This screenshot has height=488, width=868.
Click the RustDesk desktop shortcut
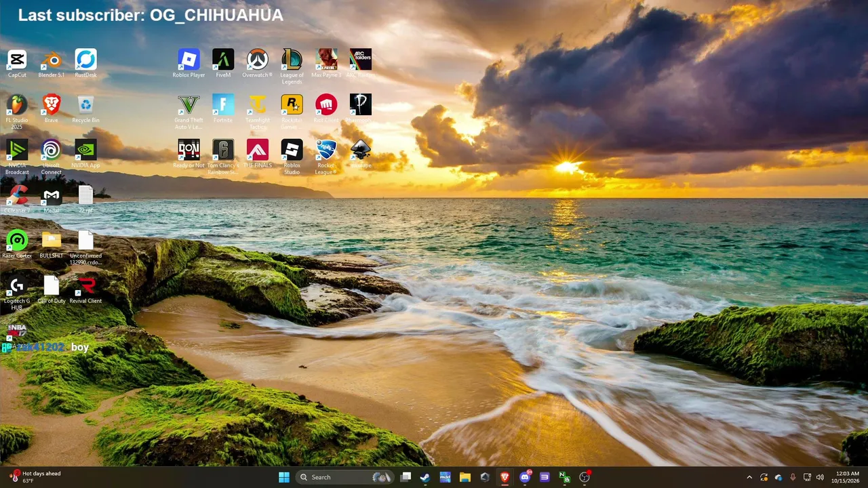coord(85,63)
